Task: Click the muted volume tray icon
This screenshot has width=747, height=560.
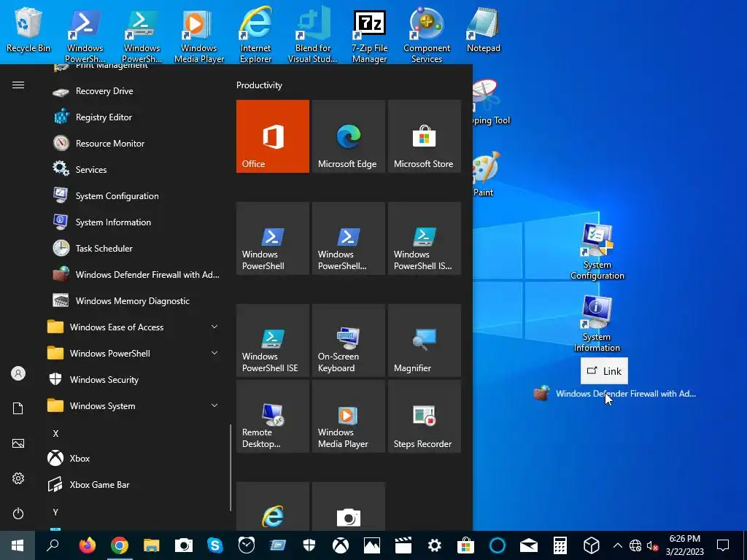Action: coord(653,545)
